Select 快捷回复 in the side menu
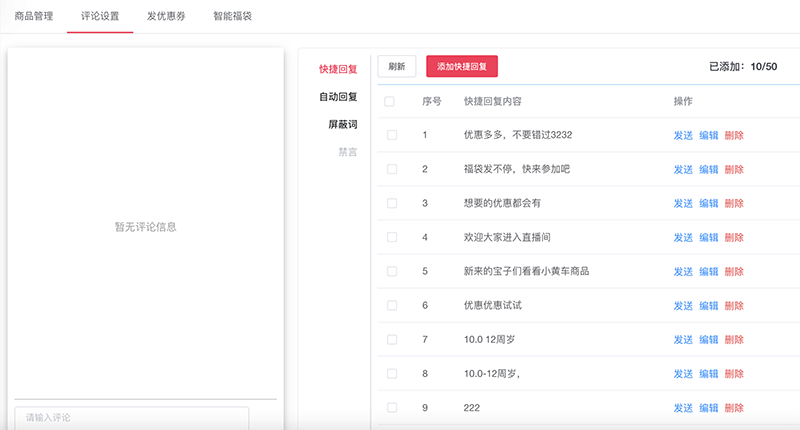This screenshot has height=430, width=800. (338, 69)
